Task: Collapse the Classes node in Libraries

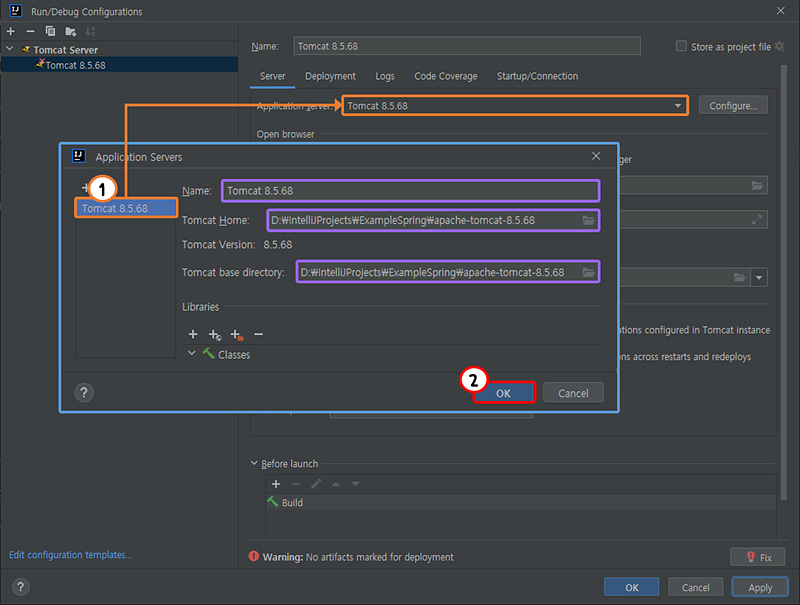Action: click(191, 353)
